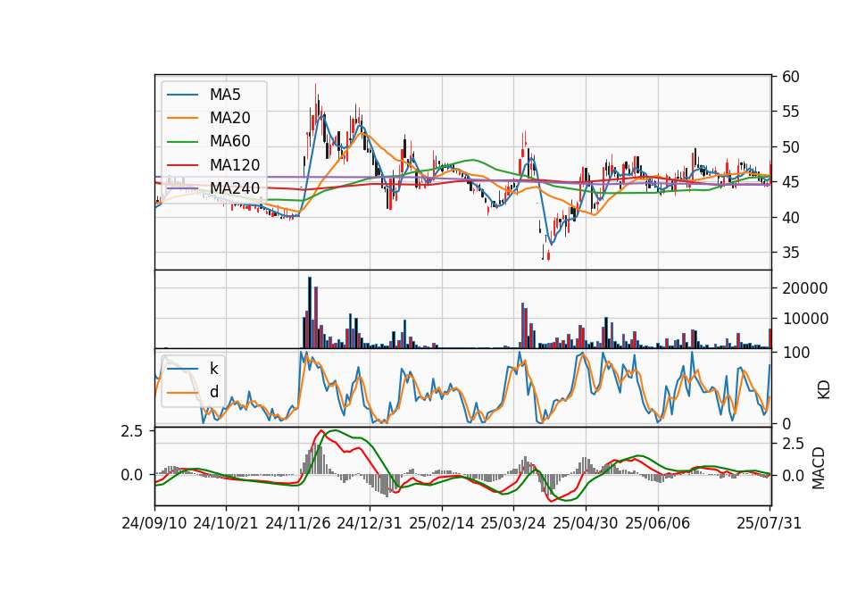Click the volume axis value 20000

coord(804,288)
